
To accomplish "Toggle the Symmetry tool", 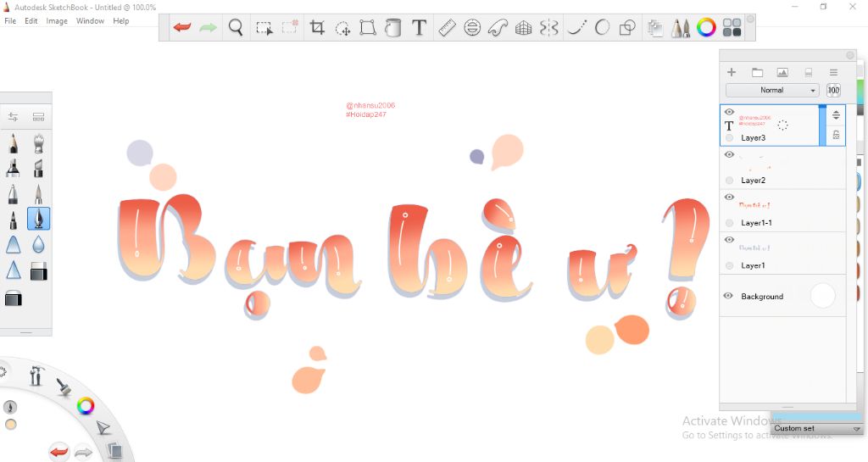I will point(548,27).
